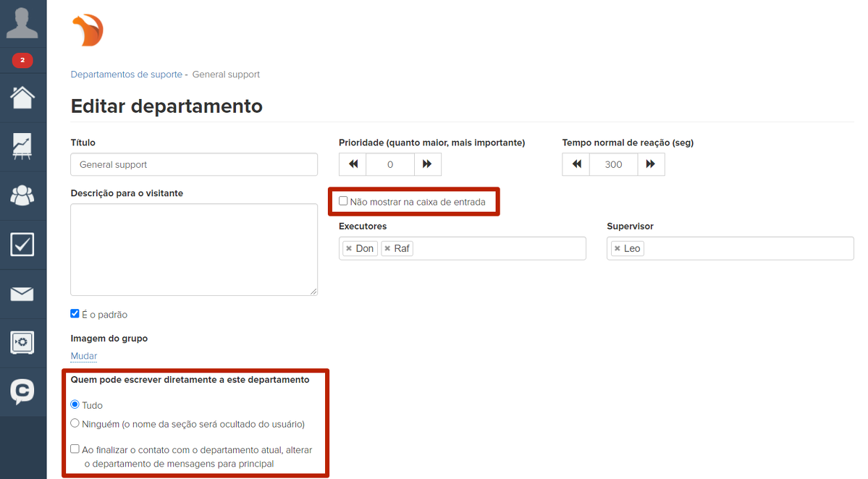Click the orange bird logo
The image size is (868, 479).
point(88,31)
